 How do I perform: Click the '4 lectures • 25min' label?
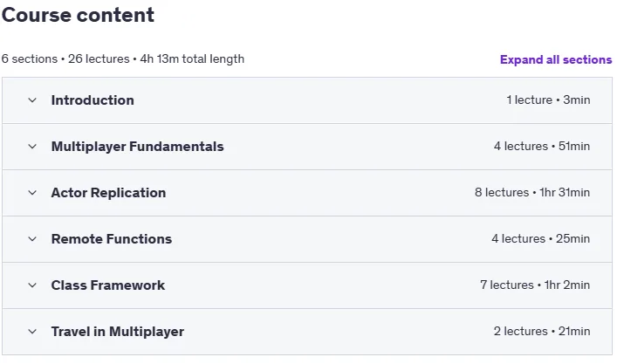point(541,238)
